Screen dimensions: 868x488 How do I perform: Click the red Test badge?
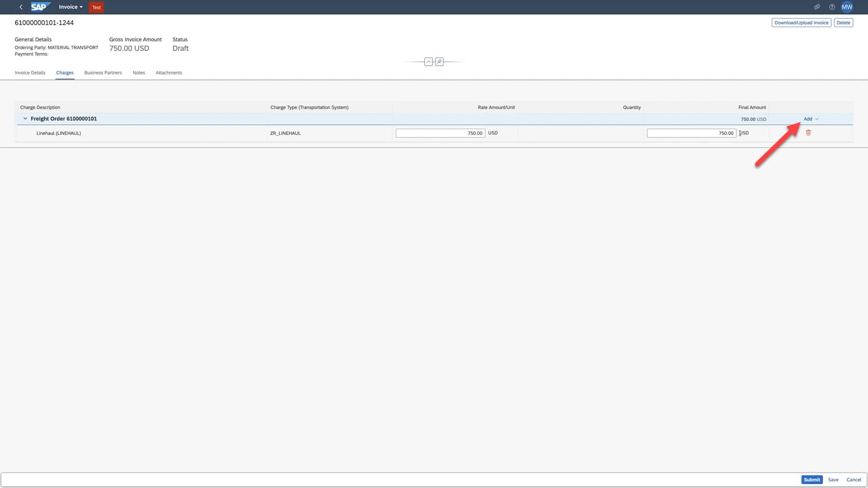click(96, 7)
